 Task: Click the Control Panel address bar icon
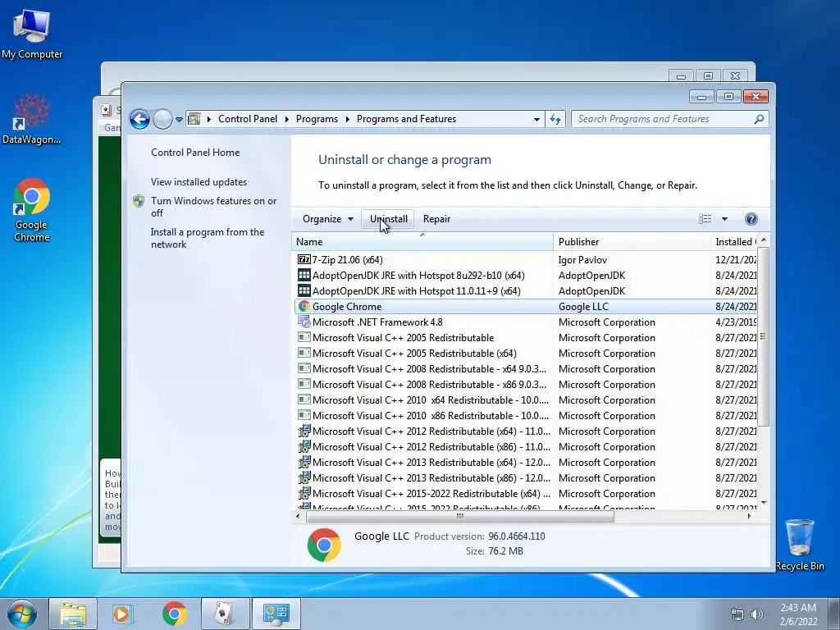194,119
